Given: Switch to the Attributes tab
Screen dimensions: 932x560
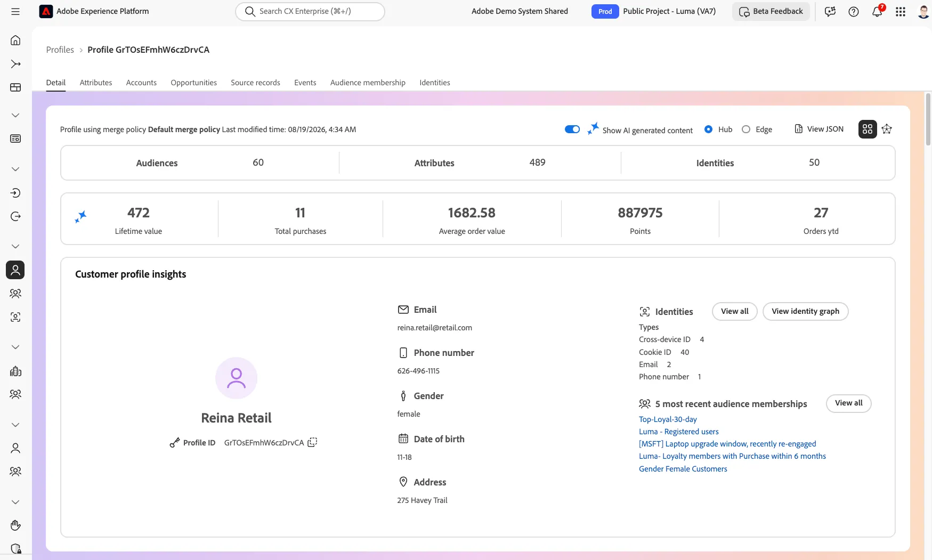Looking at the screenshot, I should coord(96,83).
